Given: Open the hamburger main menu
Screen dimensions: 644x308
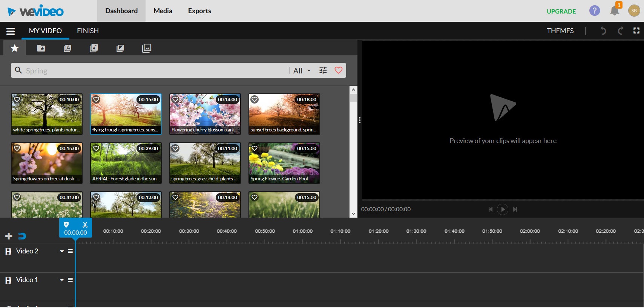Looking at the screenshot, I should (11, 31).
